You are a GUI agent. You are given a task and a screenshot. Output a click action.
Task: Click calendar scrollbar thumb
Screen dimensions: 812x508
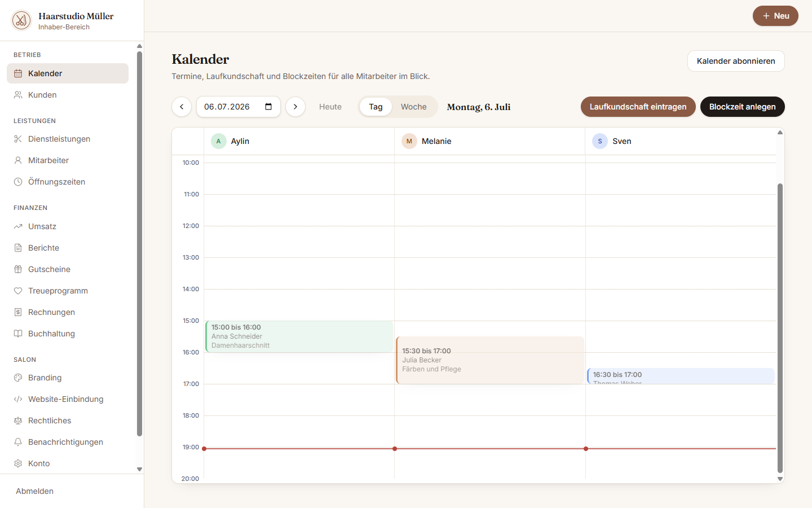click(780, 328)
